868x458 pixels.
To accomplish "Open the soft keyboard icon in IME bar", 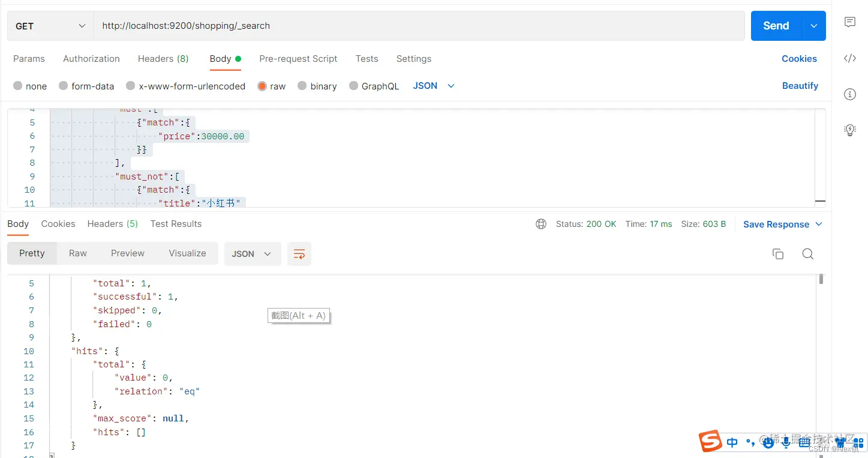I will click(x=804, y=442).
